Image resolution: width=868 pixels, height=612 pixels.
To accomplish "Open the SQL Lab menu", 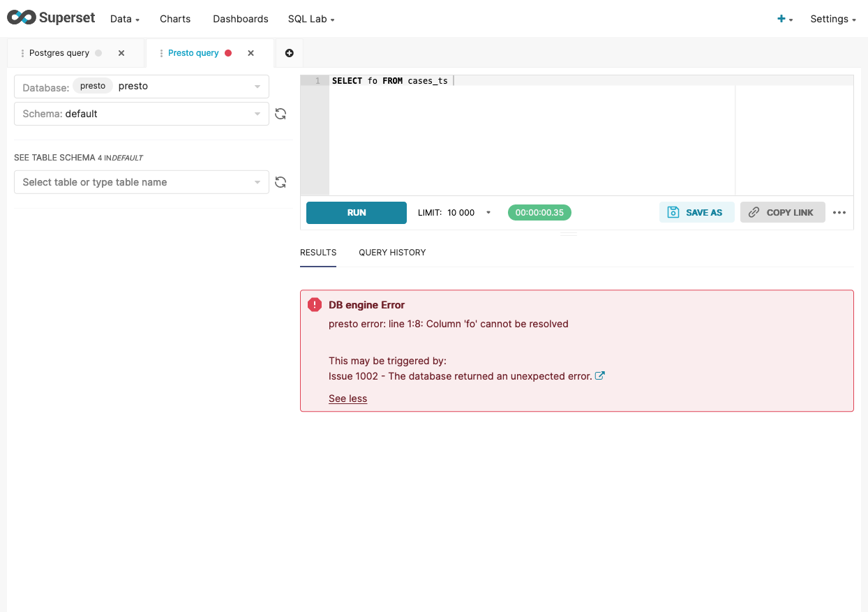I will point(311,19).
